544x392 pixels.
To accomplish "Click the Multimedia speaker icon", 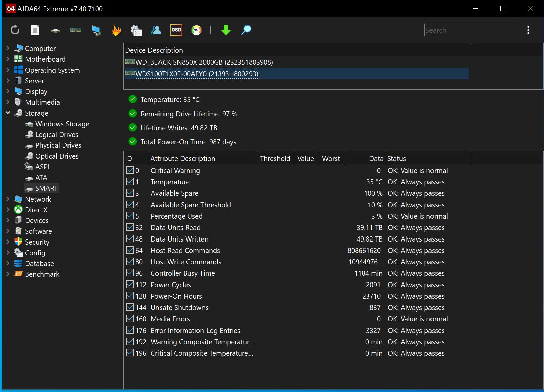I will (x=18, y=102).
